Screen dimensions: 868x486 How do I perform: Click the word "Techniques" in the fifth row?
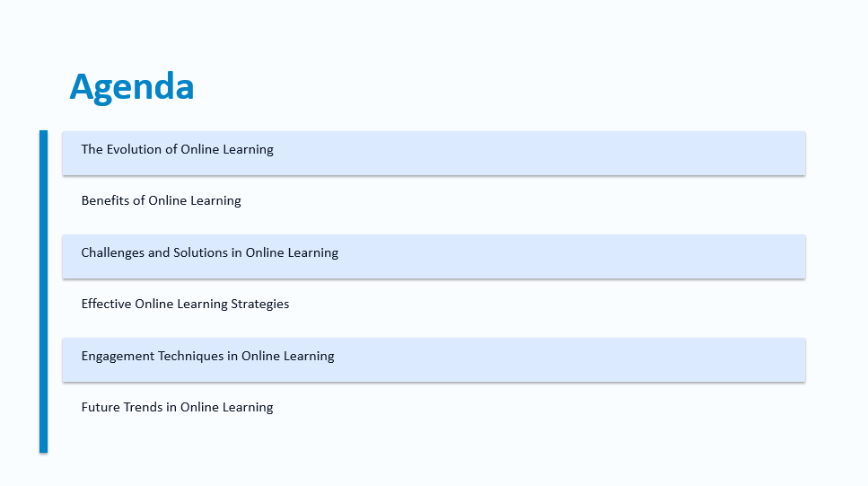click(190, 357)
